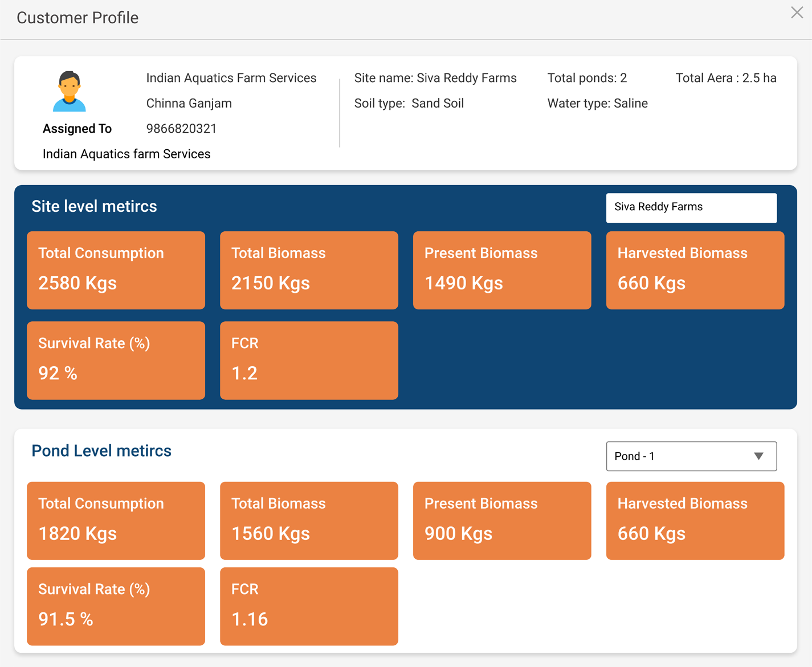Screen dimensions: 812x667
Task: Click the Siva Reddy Farms site field
Action: pyautogui.click(x=691, y=207)
